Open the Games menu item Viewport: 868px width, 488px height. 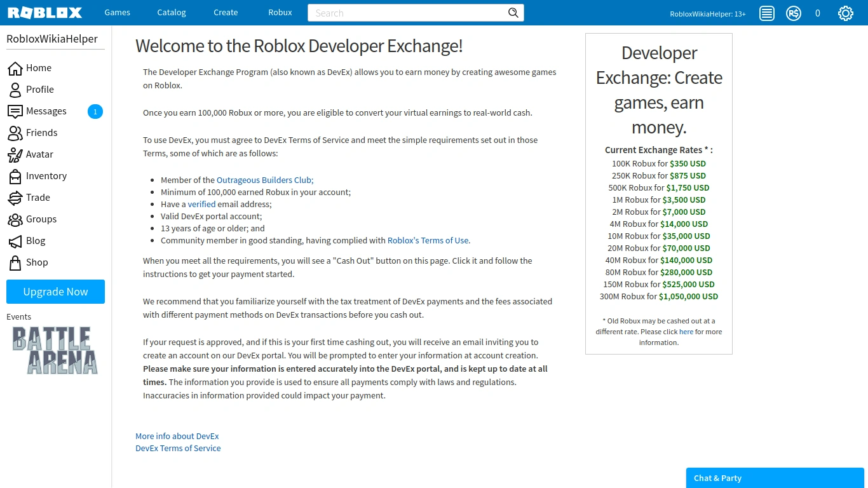118,13
